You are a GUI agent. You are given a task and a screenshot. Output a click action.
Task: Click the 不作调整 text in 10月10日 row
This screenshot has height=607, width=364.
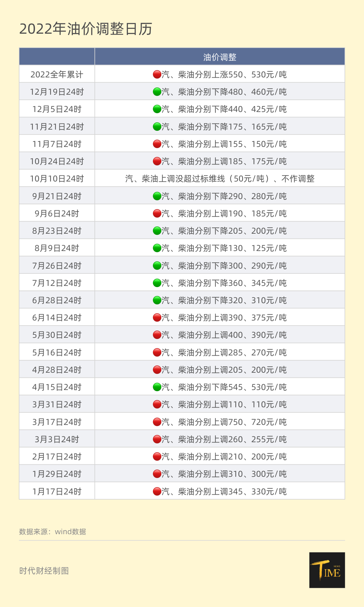coord(298,179)
